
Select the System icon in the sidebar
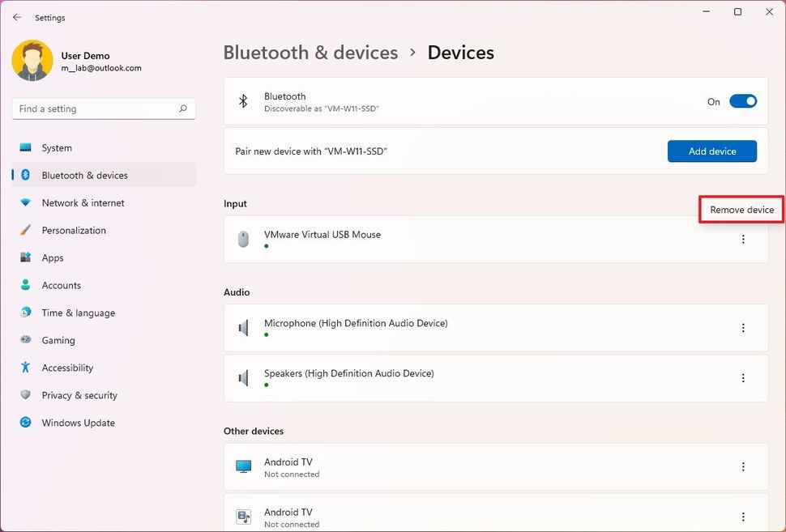click(27, 147)
